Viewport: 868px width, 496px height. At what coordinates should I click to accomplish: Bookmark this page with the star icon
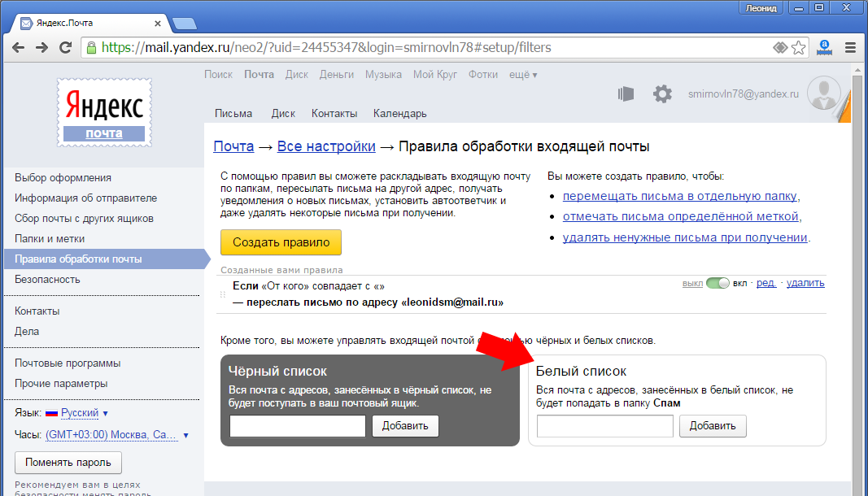pyautogui.click(x=798, y=48)
